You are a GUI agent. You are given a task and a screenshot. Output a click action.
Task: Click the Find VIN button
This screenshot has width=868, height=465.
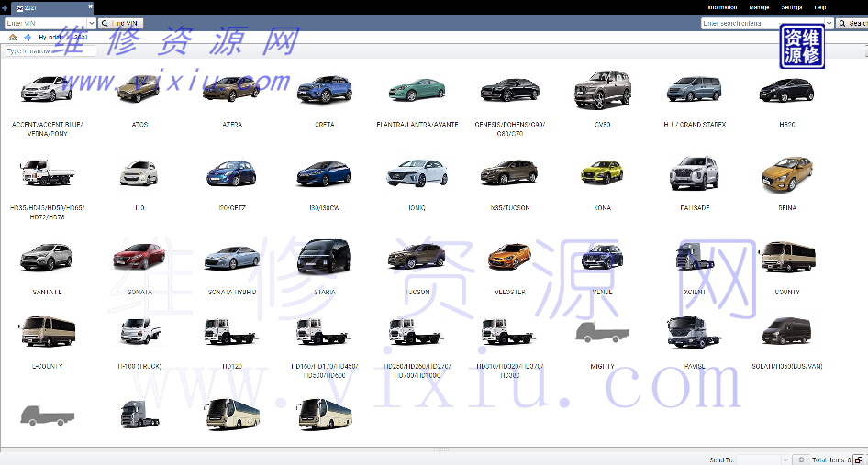click(x=121, y=23)
